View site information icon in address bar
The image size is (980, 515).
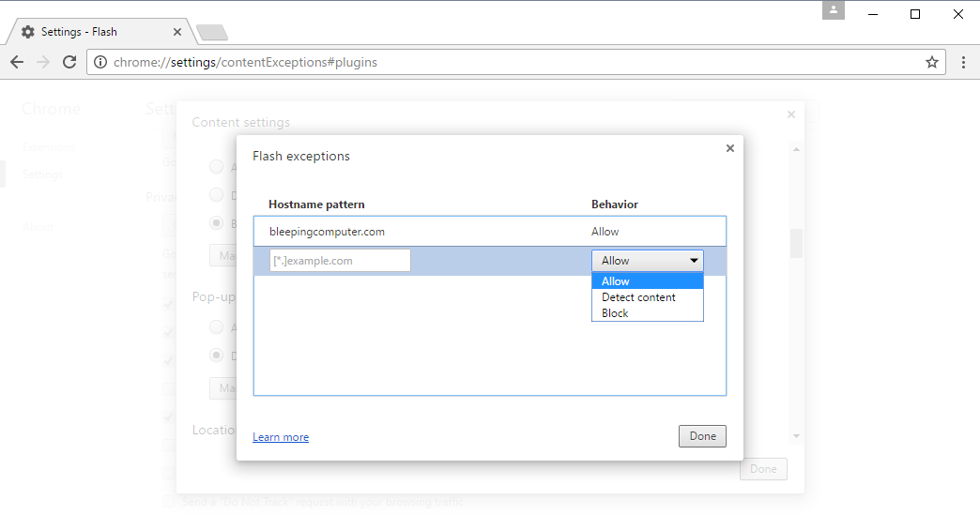100,62
